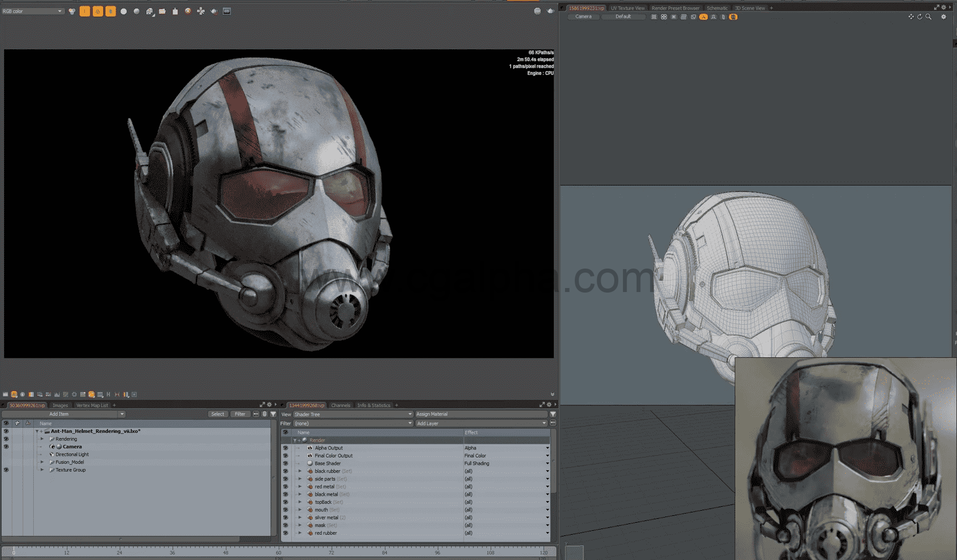Screen dimensions: 957x560
Task: Switch to the UV Texture View tab
Action: point(627,8)
